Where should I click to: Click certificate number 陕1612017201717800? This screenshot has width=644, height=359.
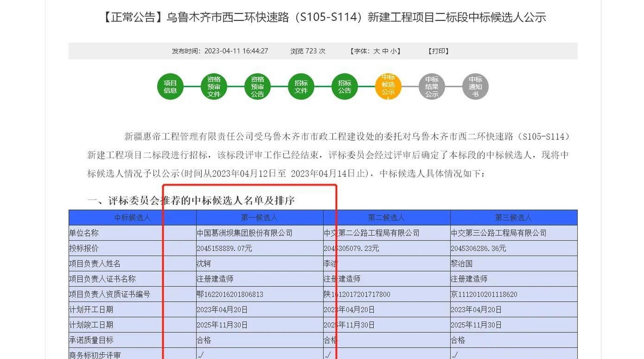(x=357, y=294)
